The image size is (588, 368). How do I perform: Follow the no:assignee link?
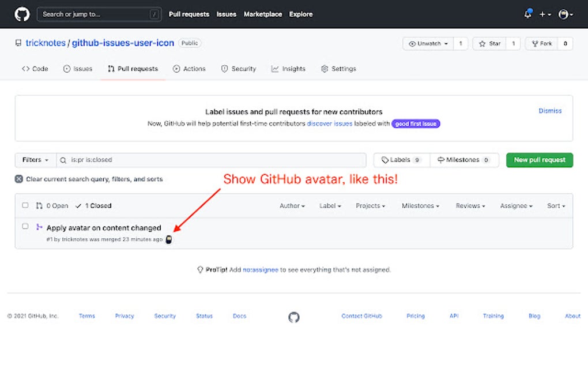(261, 269)
